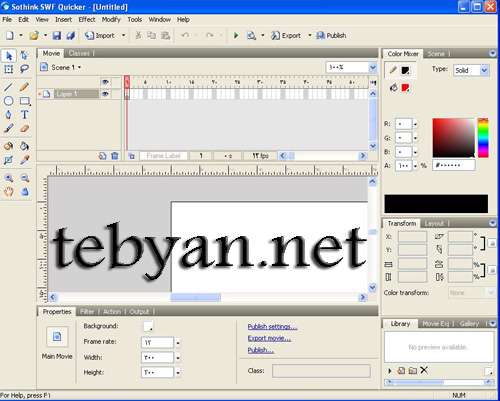This screenshot has width=500, height=401.
Task: Select the red fill color toggle
Action: (405, 88)
